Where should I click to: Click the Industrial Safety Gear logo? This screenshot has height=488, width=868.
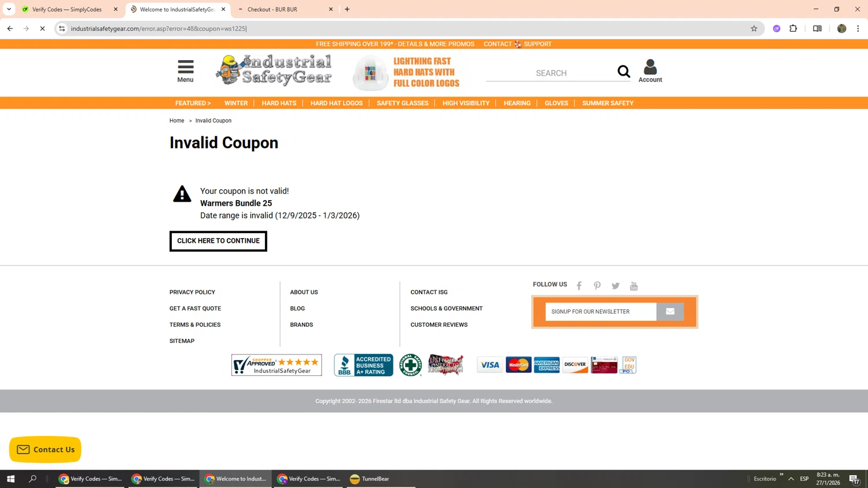[x=274, y=71]
